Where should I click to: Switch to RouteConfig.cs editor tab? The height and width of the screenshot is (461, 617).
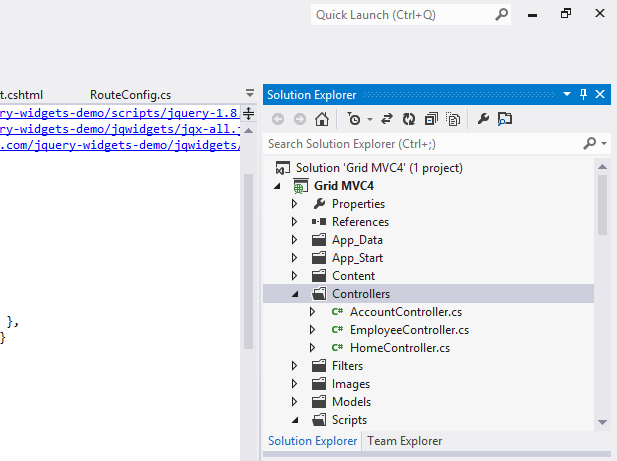(x=130, y=95)
